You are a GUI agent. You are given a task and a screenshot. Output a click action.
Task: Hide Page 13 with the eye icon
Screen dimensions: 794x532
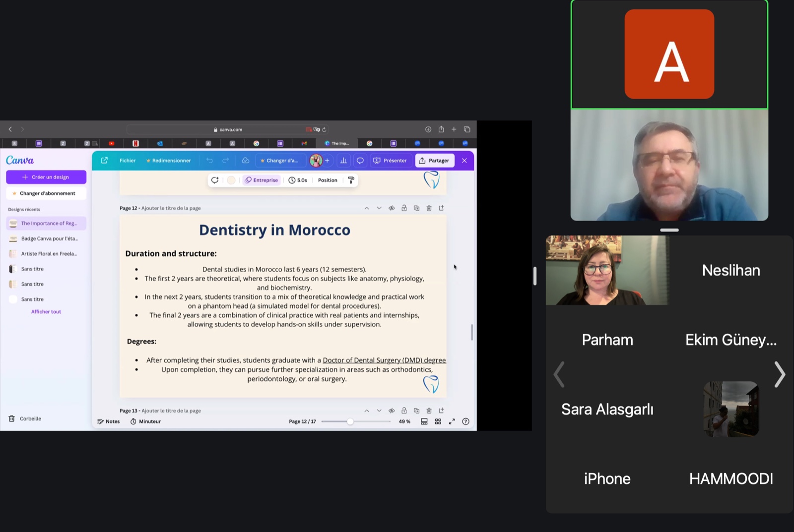point(392,411)
